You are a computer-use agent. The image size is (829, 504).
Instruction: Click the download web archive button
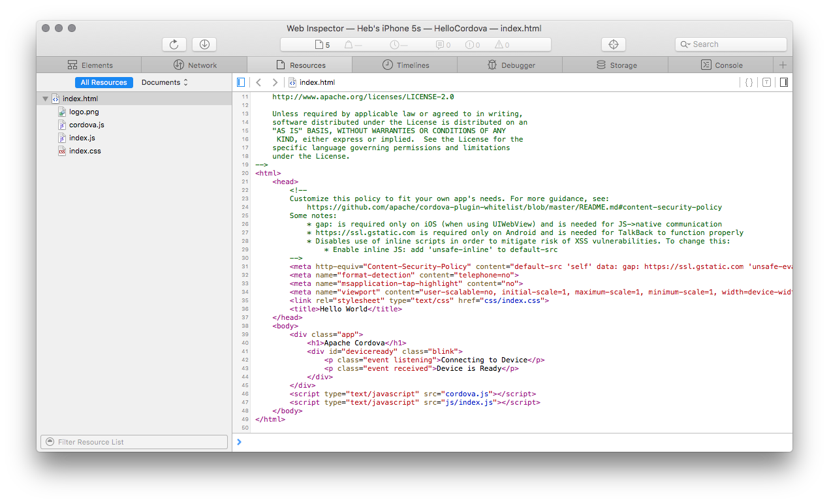pyautogui.click(x=204, y=44)
